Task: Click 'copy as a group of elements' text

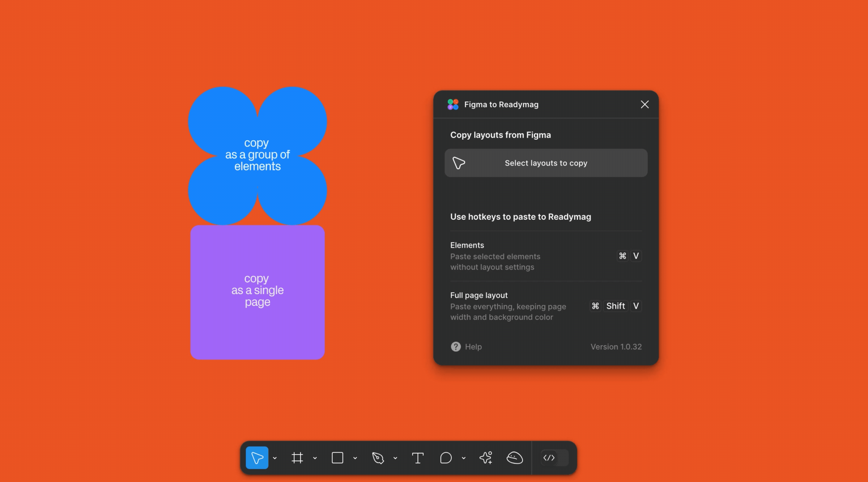Action: point(258,155)
